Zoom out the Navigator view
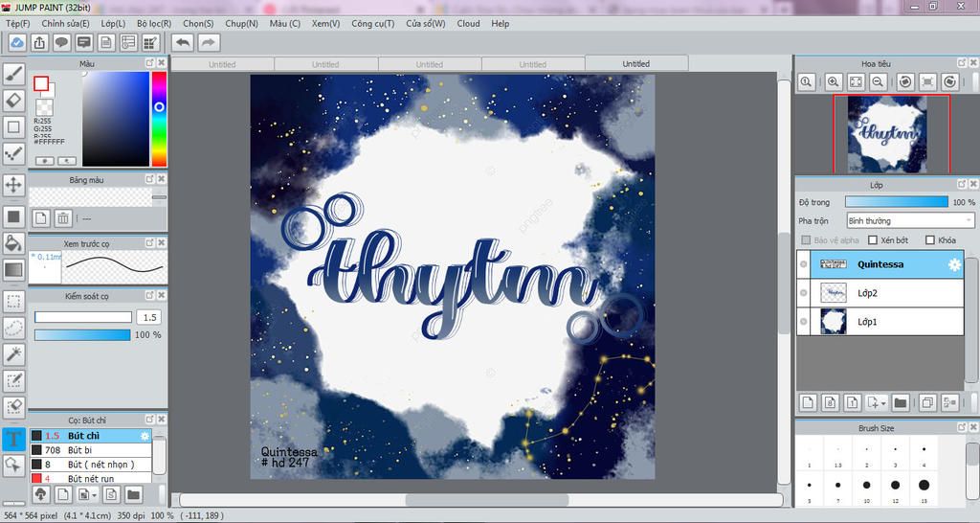The height and width of the screenshot is (523, 980). (879, 82)
